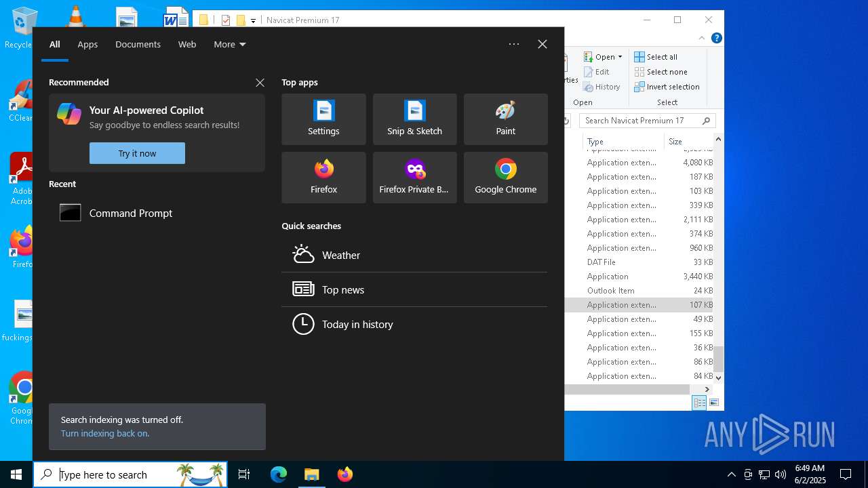868x488 pixels.
Task: Select Adobe Acrobat desktop shortcut
Action: [x=22, y=179]
